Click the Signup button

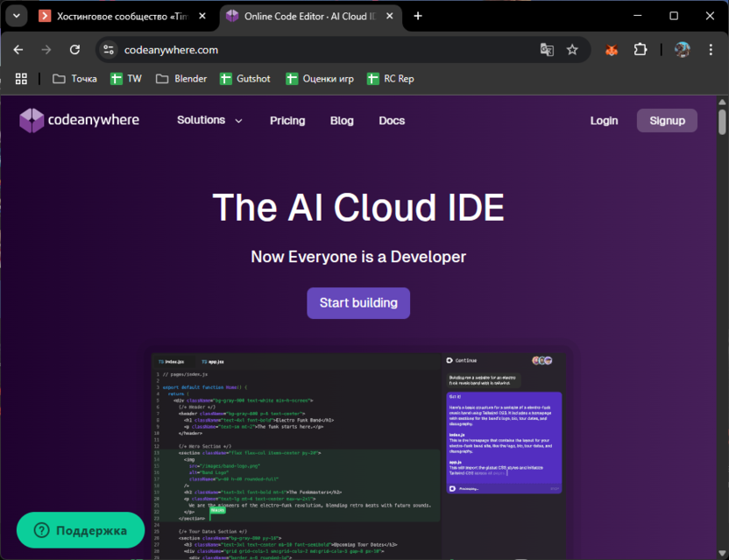pyautogui.click(x=667, y=120)
